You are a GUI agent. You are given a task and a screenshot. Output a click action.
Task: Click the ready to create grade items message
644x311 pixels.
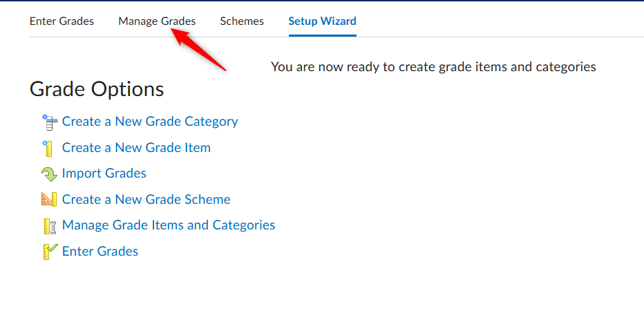click(433, 67)
